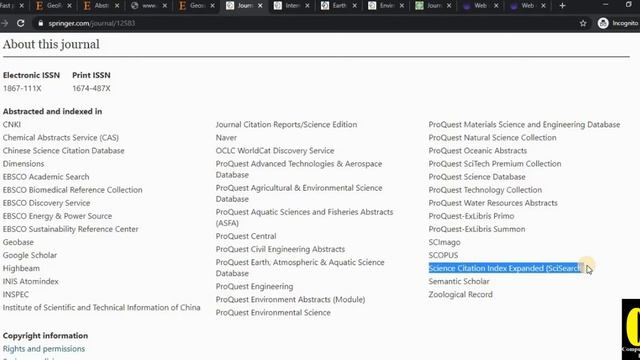This screenshot has width=640, height=360.
Task: Click ProQuest Water Resources Abstracts
Action: click(493, 203)
